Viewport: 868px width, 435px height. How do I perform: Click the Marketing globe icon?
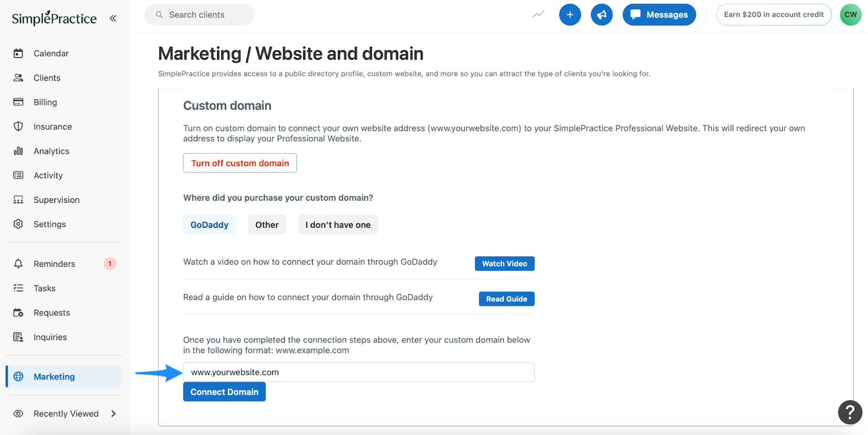point(18,376)
